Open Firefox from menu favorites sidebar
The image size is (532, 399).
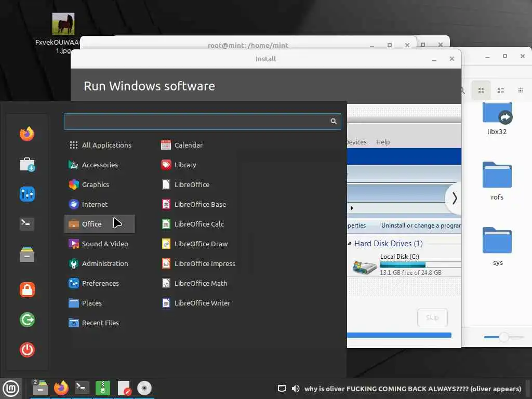pyautogui.click(x=27, y=134)
